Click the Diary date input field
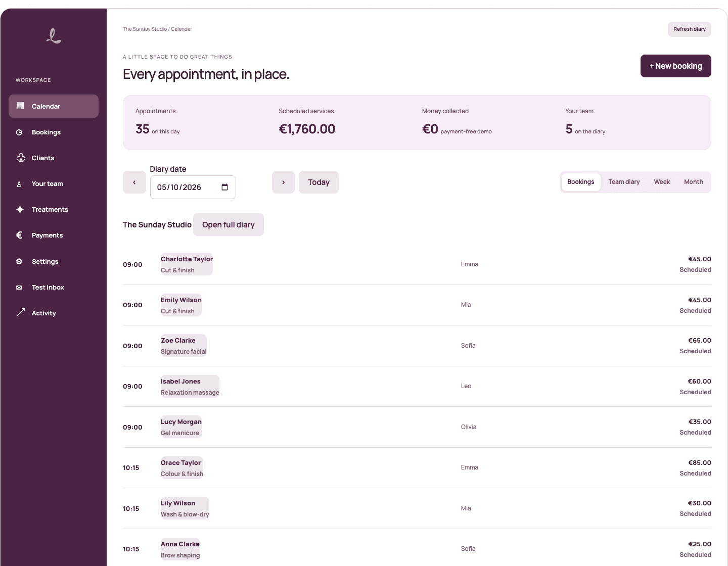The image size is (728, 566). click(193, 187)
